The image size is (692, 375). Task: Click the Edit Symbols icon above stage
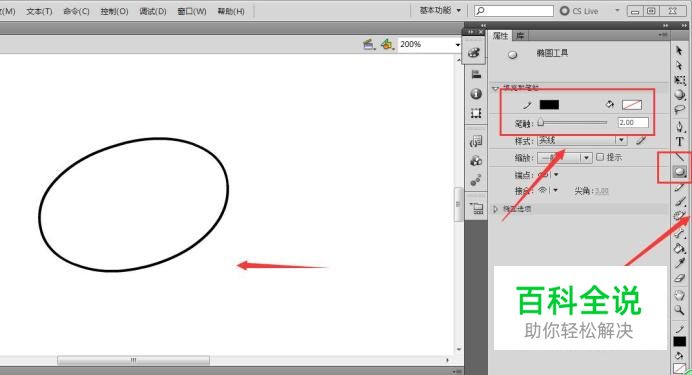[x=387, y=44]
